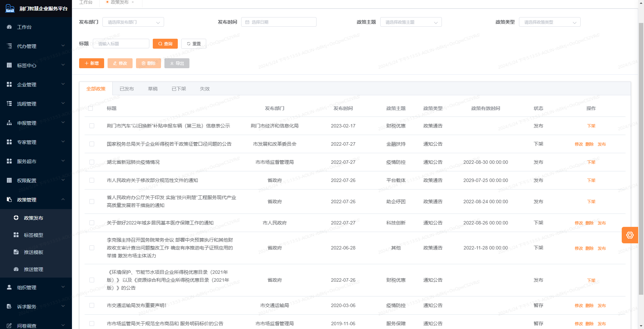Image resolution: width=644 pixels, height=329 pixels.
Task: Expand 标签中心 menu chevron
Action: [x=63, y=65]
